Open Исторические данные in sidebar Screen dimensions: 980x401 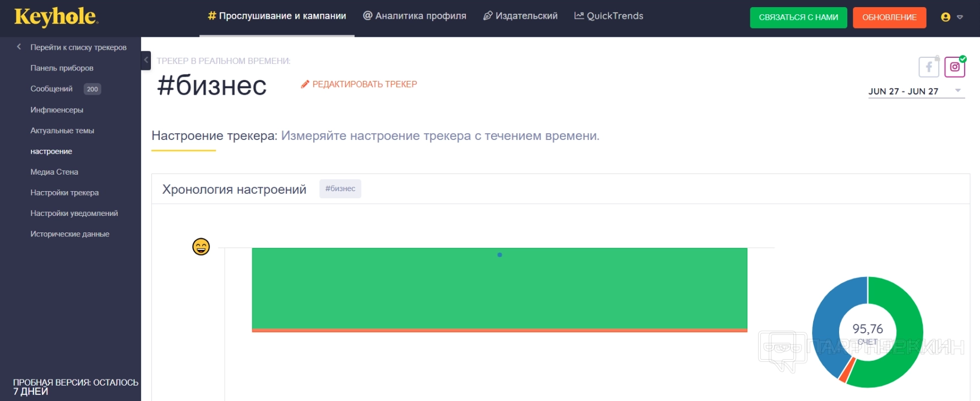click(x=70, y=234)
